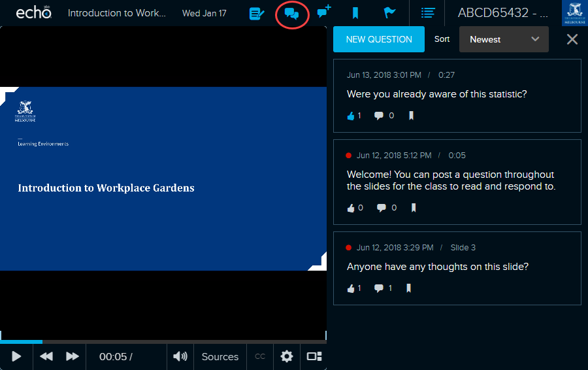
Task: Bookmark the 'Anyone have any thoughts' question
Action: (x=409, y=288)
